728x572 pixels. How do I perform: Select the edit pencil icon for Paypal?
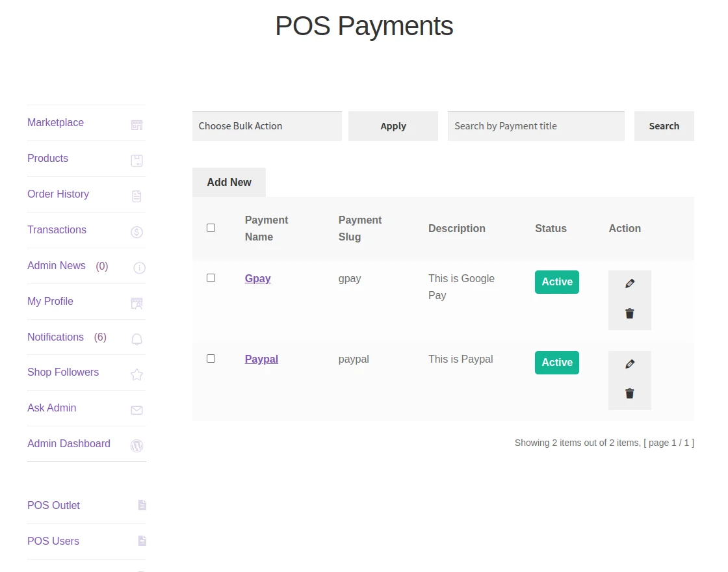click(x=629, y=363)
